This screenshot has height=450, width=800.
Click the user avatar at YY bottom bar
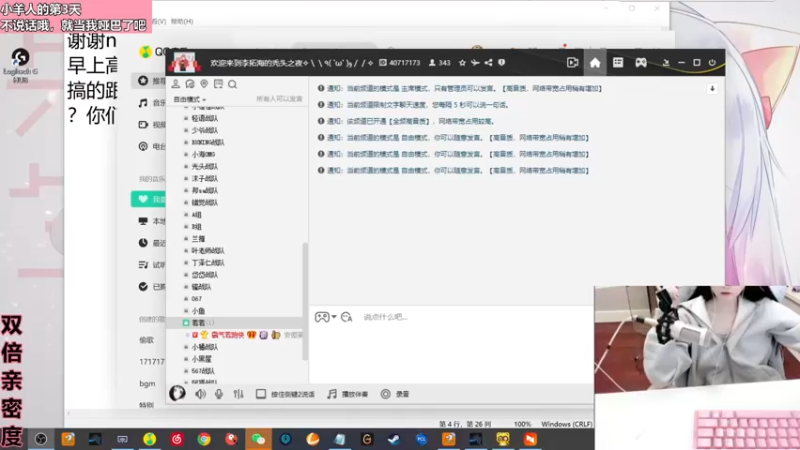click(x=178, y=393)
